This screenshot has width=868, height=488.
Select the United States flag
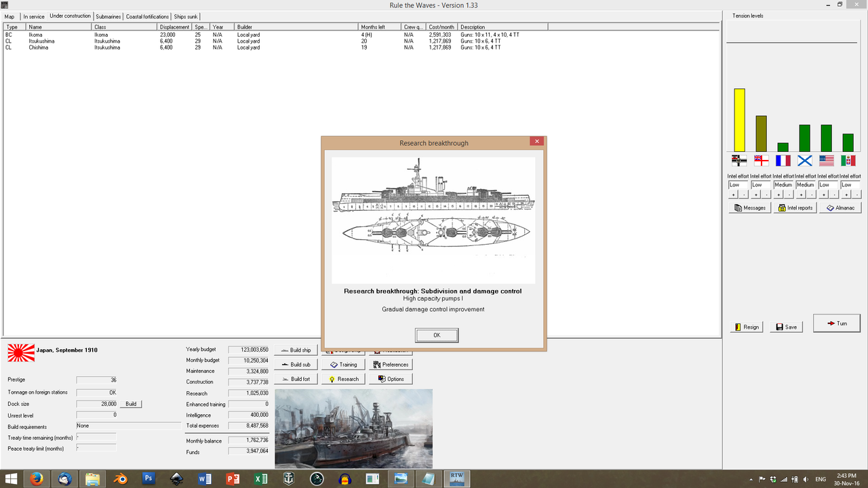pos(826,161)
